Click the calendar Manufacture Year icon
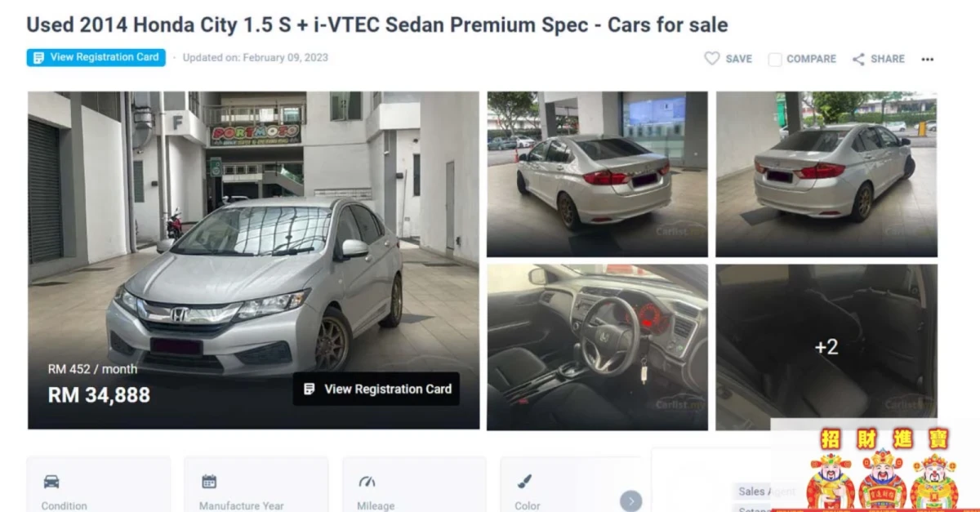This screenshot has height=512, width=980. (209, 481)
